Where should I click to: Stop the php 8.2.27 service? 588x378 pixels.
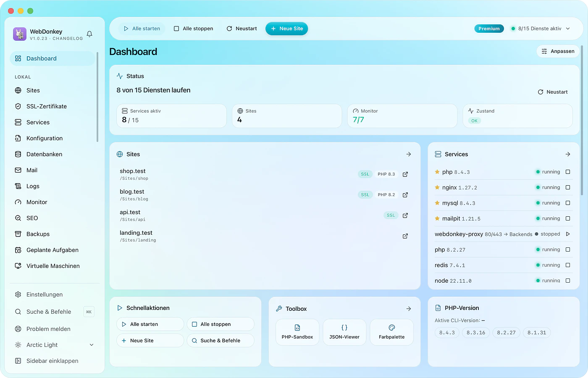[568, 249]
